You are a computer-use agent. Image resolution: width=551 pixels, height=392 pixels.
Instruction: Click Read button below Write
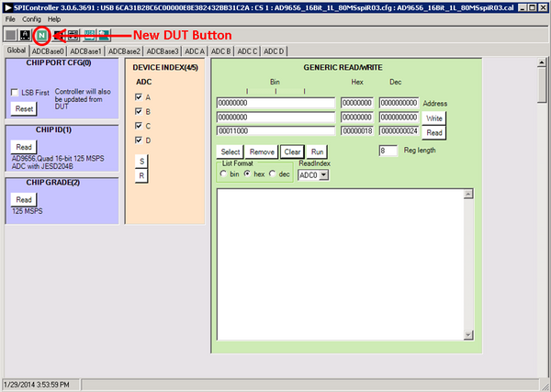[434, 133]
